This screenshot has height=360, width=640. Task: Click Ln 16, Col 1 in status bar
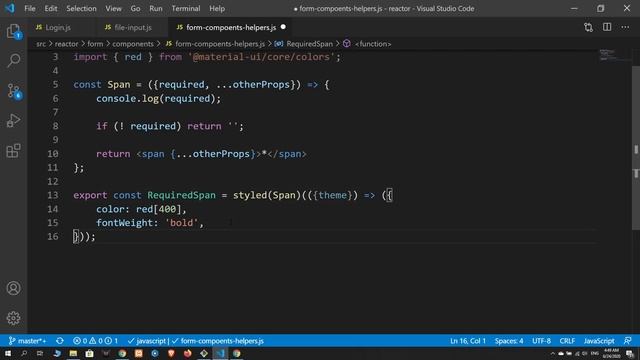(468, 341)
